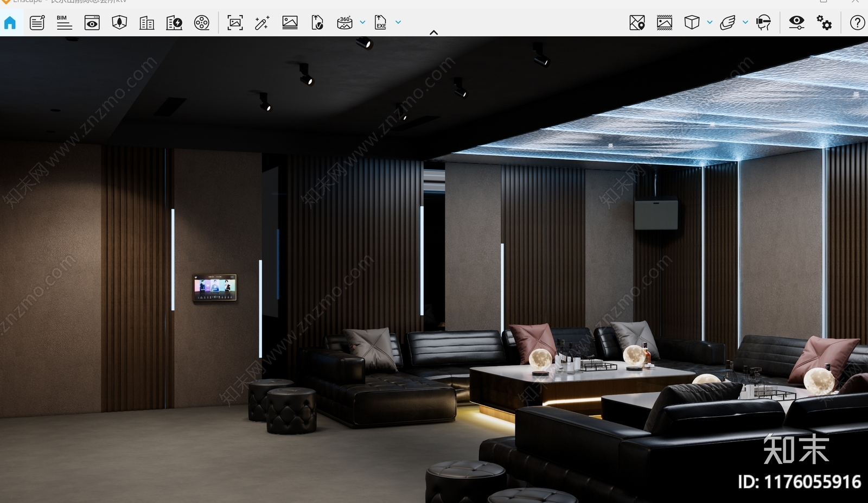Toggle the BIM info mode
The height and width of the screenshot is (503, 868).
[x=64, y=23]
